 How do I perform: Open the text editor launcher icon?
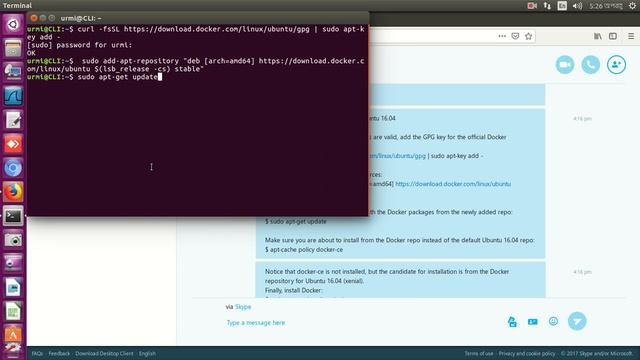click(x=13, y=120)
